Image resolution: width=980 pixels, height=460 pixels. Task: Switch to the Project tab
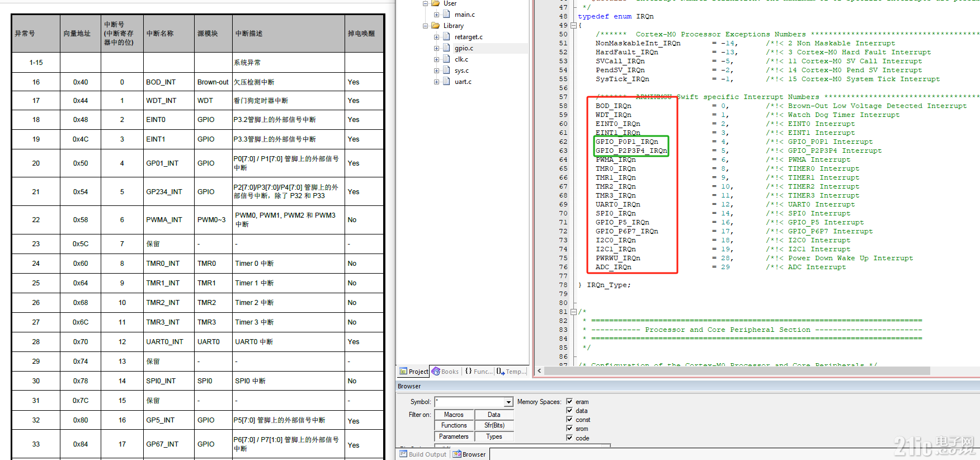pyautogui.click(x=414, y=372)
